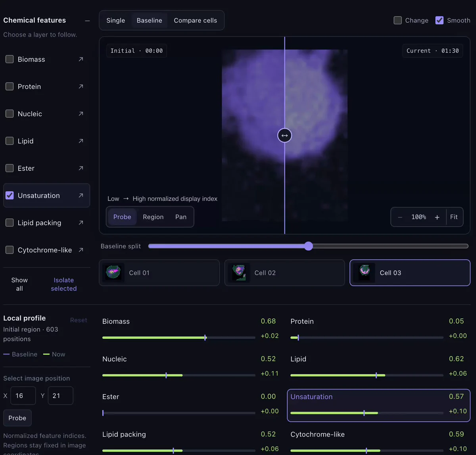Viewport: 476px width, 455px height.
Task: Select the Pan tool mode
Action: [181, 217]
